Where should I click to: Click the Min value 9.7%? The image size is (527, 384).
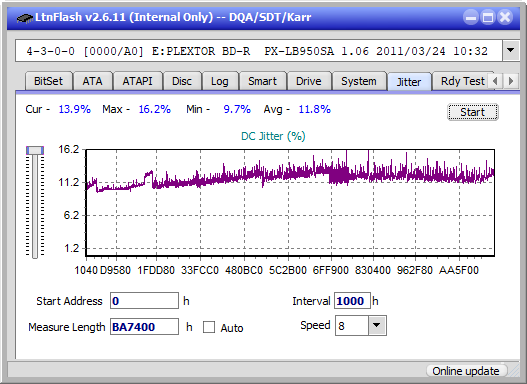pos(237,109)
